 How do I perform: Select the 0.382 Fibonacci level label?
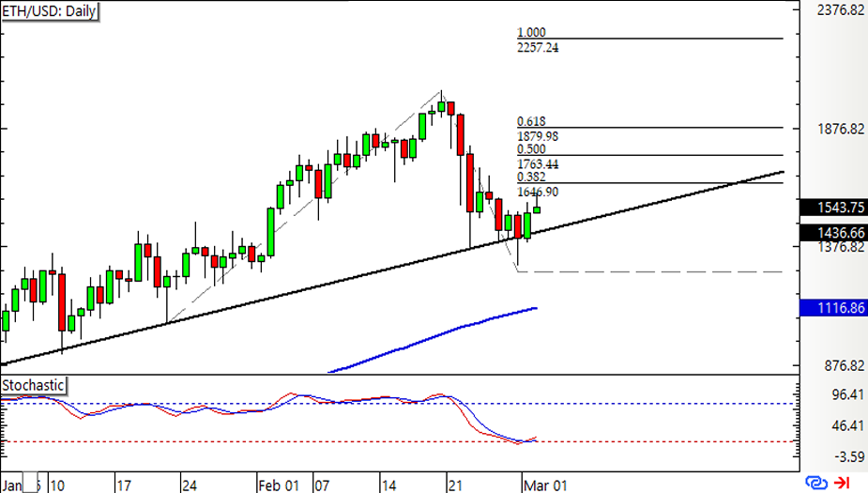point(531,177)
